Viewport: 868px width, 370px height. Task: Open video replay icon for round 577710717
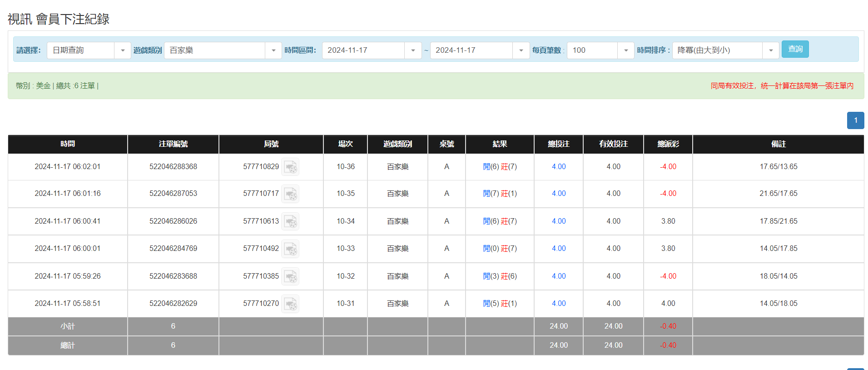coord(290,194)
